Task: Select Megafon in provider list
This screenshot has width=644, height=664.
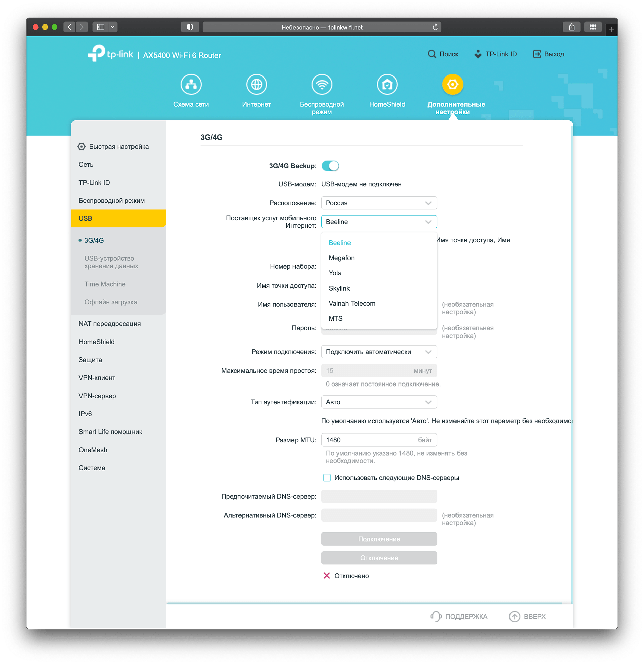Action: pyautogui.click(x=379, y=258)
